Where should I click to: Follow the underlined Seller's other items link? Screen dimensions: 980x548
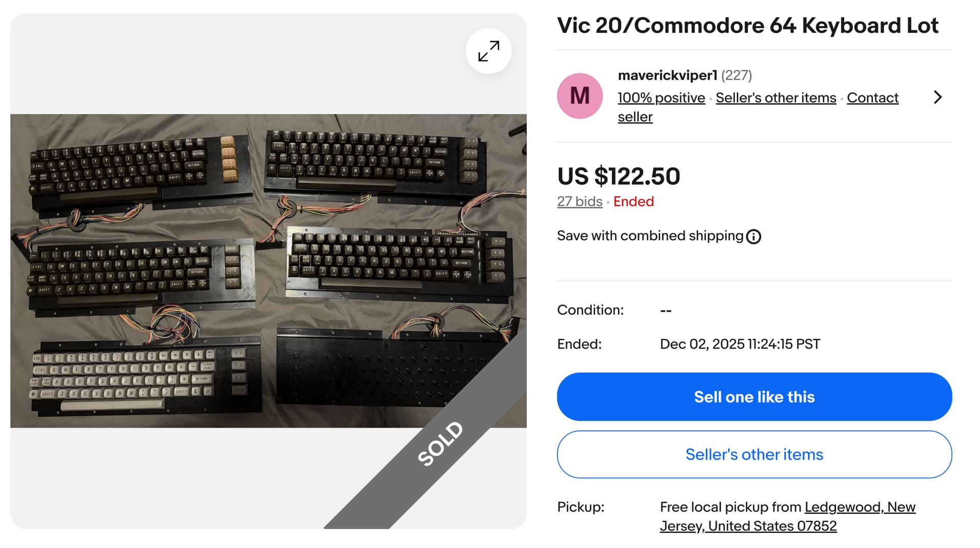click(775, 98)
